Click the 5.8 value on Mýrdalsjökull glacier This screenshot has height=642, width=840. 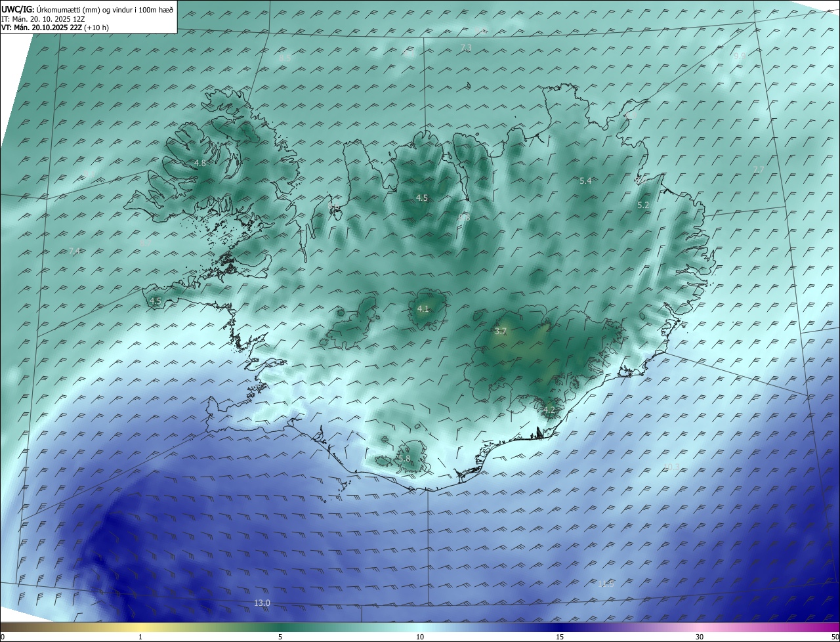click(x=404, y=458)
